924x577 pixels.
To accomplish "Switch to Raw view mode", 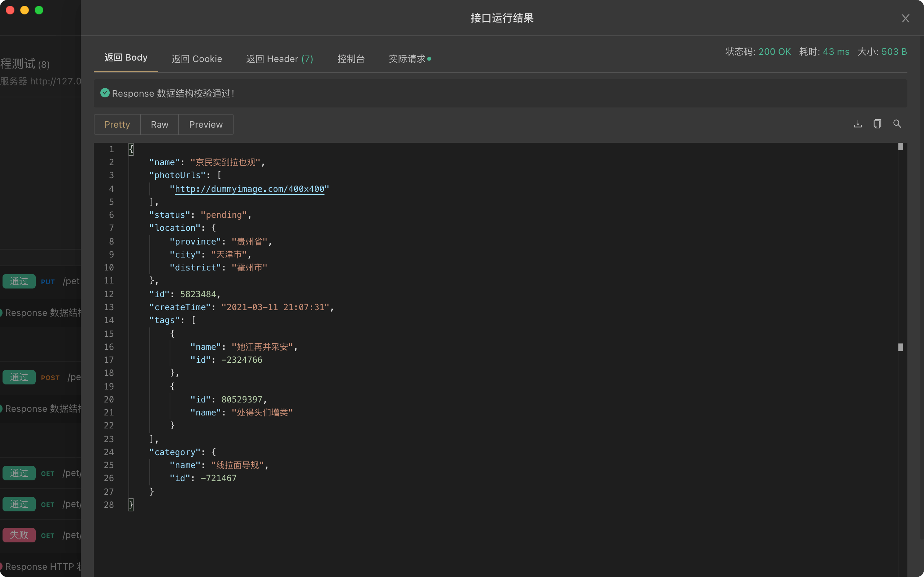I will (159, 124).
